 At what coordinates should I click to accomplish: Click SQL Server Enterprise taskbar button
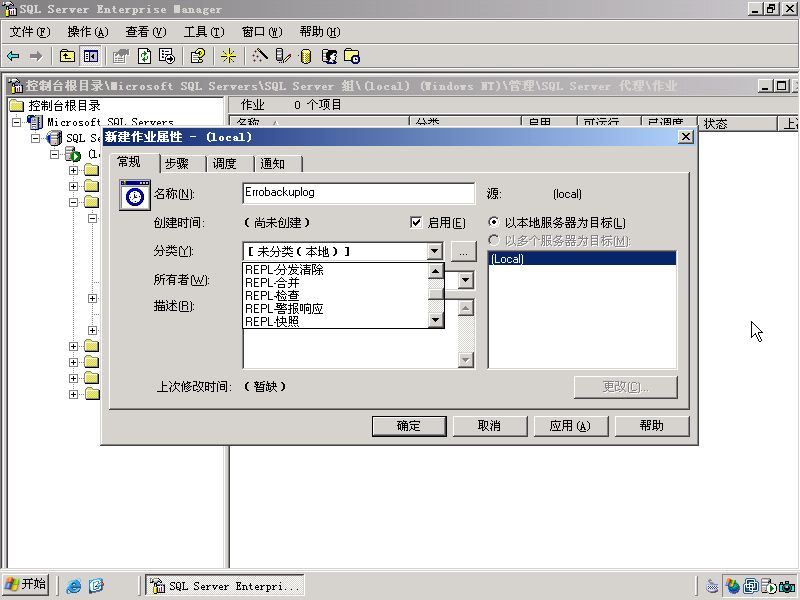[x=224, y=586]
